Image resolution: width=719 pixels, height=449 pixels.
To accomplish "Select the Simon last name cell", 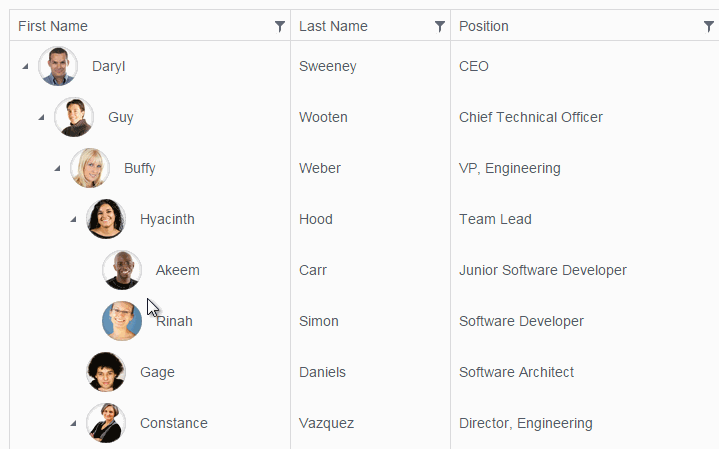I will 319,321.
